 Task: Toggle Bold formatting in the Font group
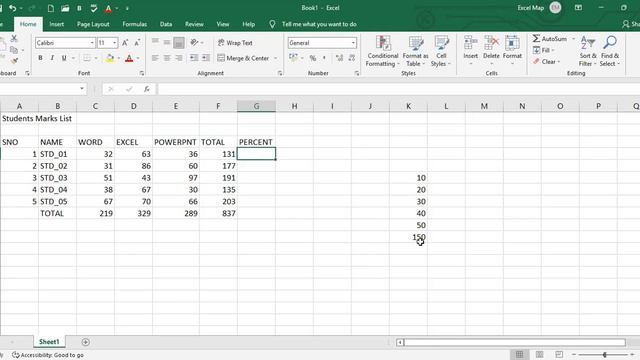tap(40, 58)
